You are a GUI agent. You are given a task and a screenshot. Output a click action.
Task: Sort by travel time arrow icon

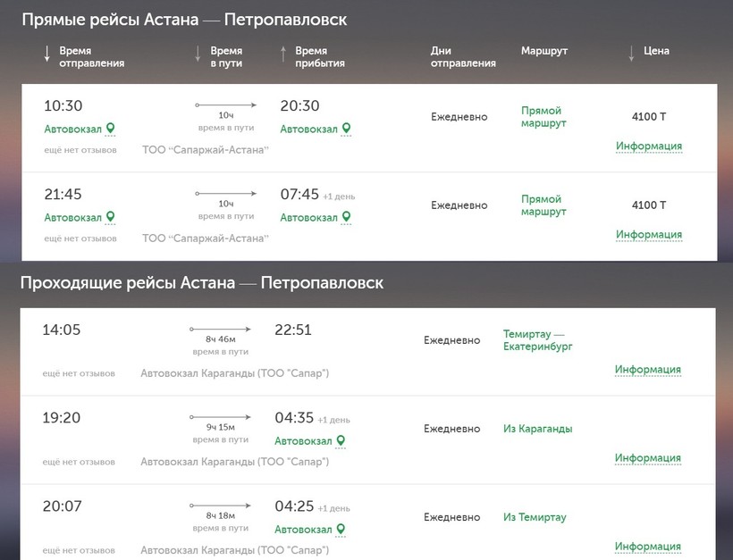198,54
